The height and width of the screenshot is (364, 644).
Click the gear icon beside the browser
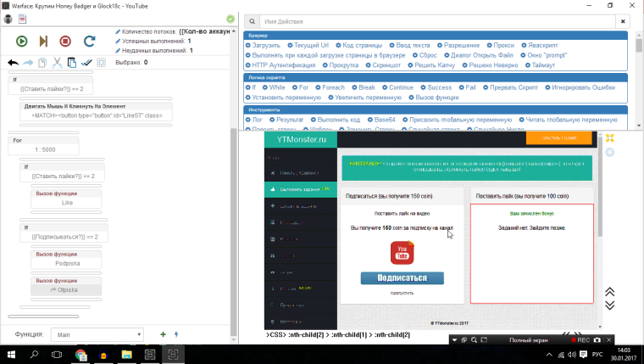pyautogui.click(x=610, y=152)
